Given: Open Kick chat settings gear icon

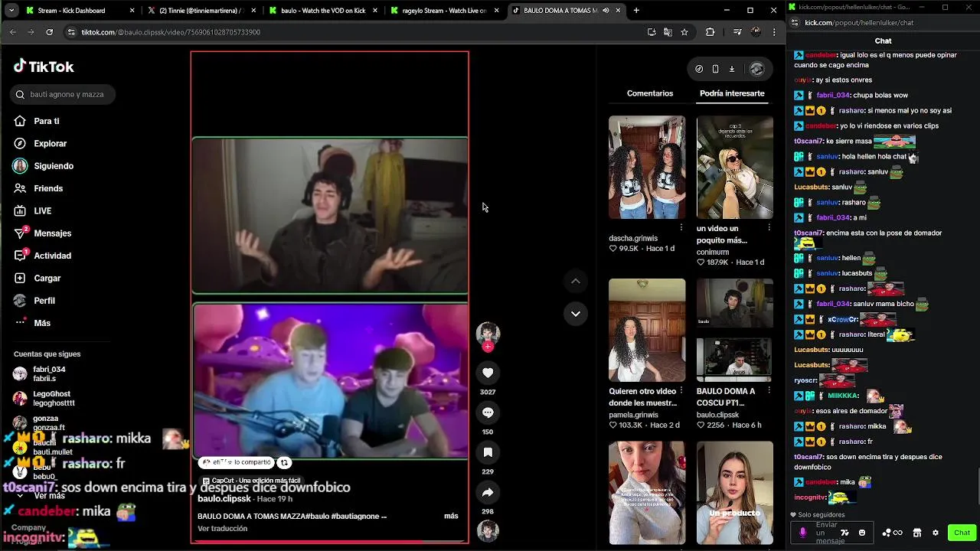Looking at the screenshot, I should click(935, 533).
